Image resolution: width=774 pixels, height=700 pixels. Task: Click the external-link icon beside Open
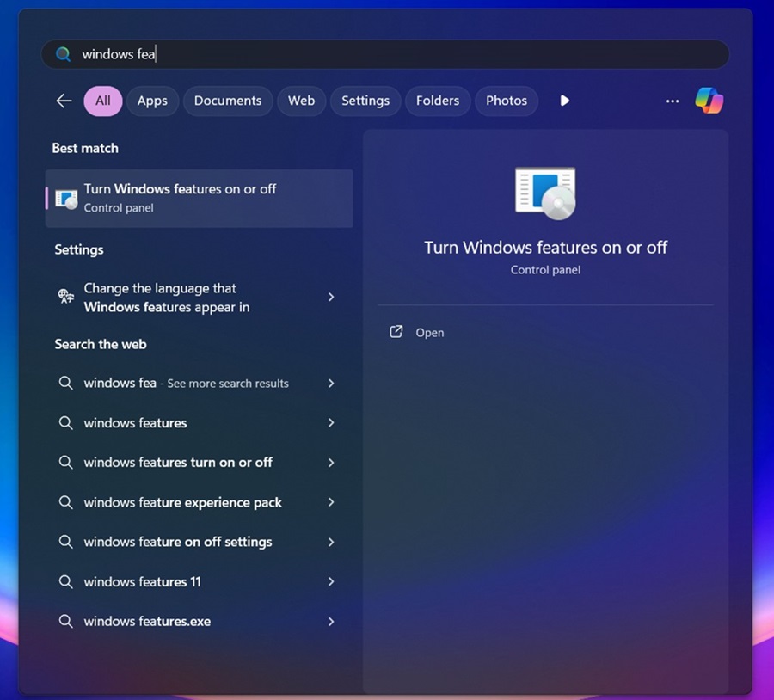pyautogui.click(x=397, y=332)
